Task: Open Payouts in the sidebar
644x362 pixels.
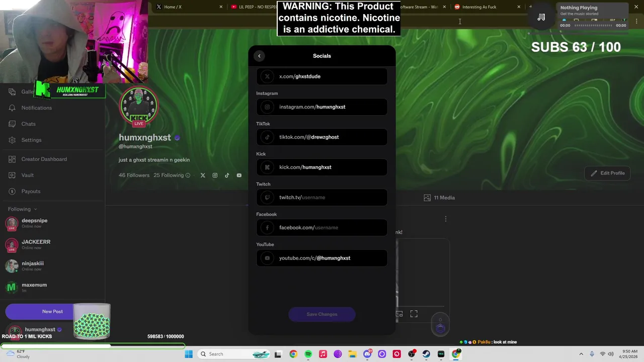Action: [x=31, y=191]
